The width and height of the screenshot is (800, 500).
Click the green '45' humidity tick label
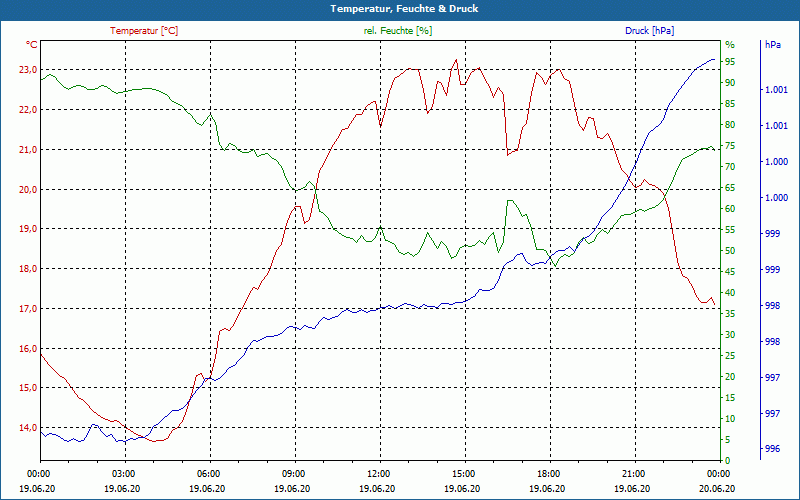pos(730,272)
